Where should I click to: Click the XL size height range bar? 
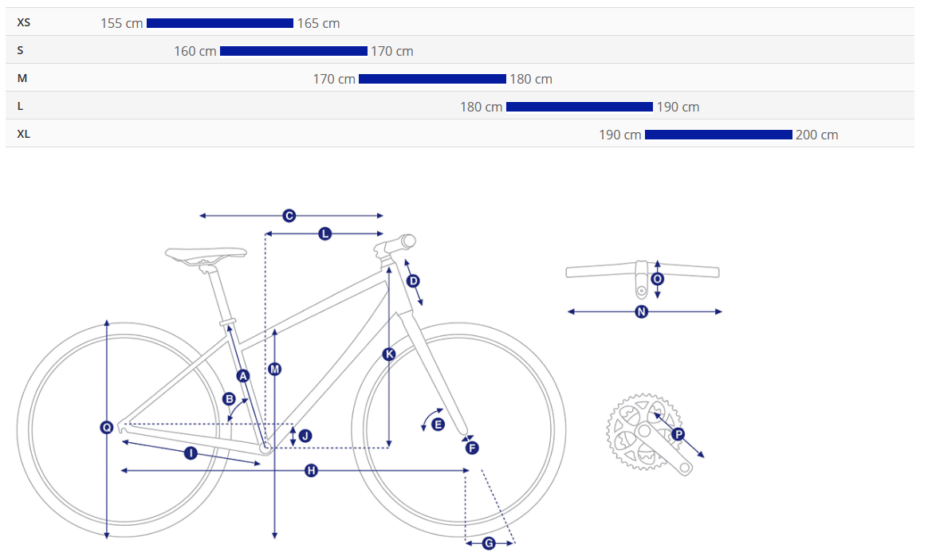point(718,135)
